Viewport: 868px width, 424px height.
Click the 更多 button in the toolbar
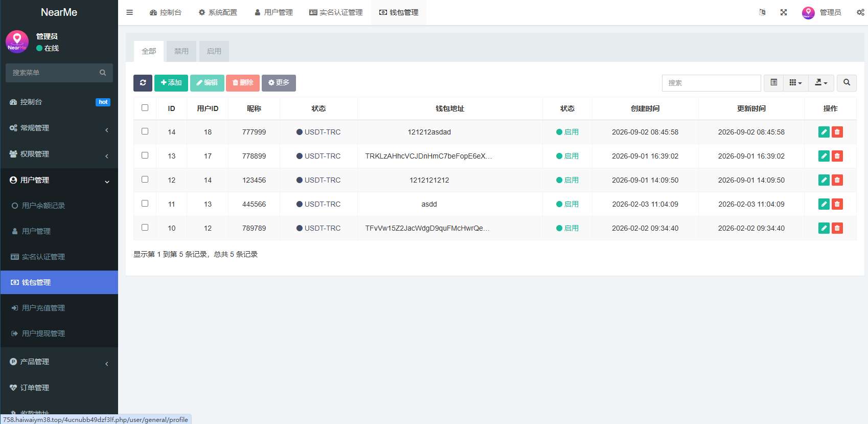coord(279,83)
